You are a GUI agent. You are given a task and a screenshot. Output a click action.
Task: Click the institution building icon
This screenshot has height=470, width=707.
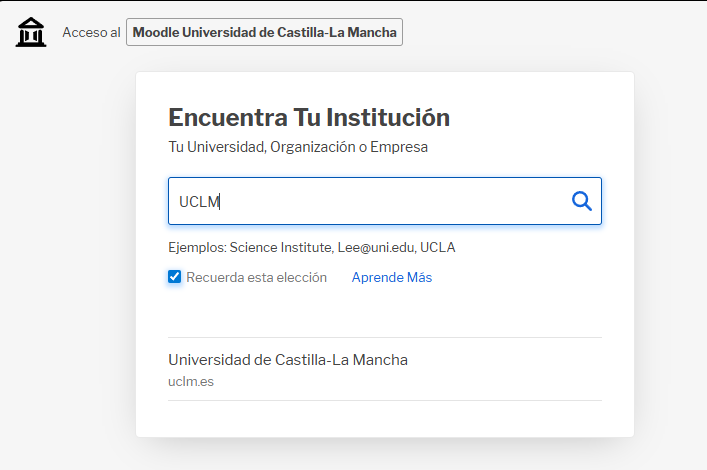click(x=31, y=32)
